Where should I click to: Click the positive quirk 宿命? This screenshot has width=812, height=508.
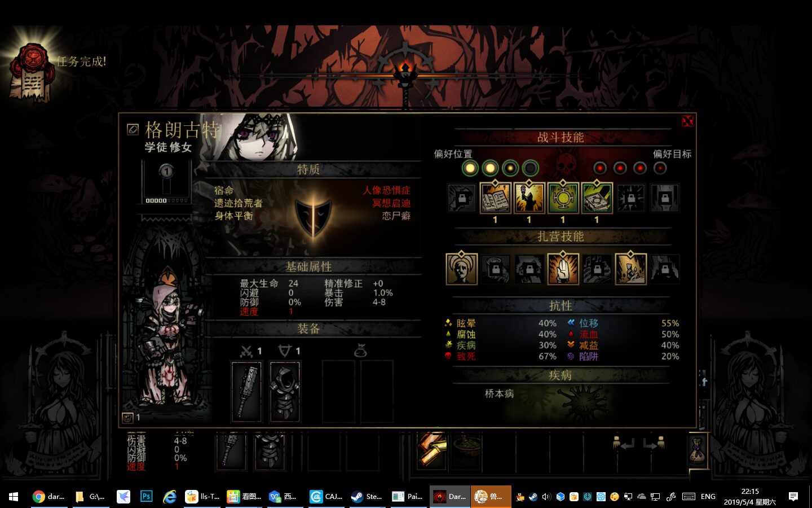pos(224,191)
